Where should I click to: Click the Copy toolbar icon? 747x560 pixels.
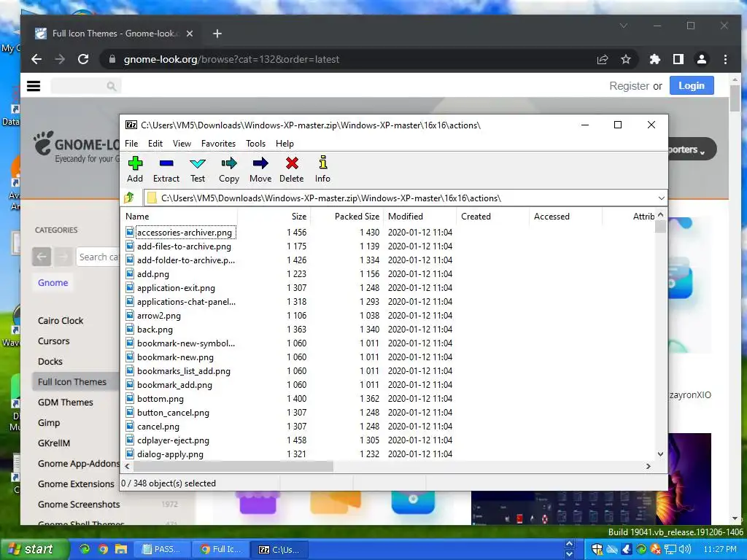(x=229, y=169)
